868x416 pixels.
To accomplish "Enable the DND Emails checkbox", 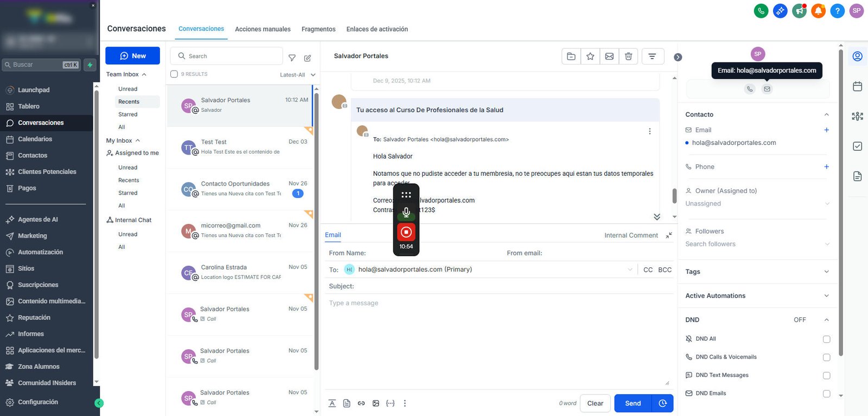I will coord(826,394).
